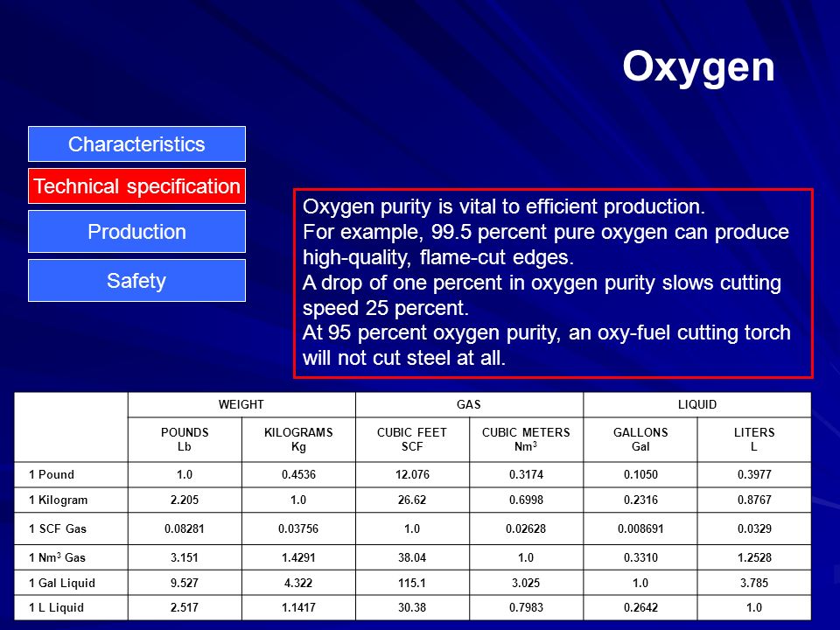Click the 26.62 cell
840x630 pixels.
[x=412, y=500]
